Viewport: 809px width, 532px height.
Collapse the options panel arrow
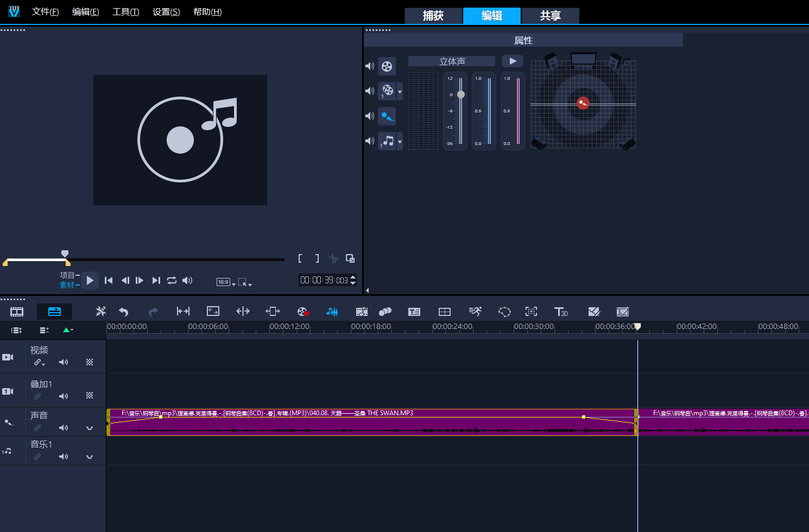click(368, 290)
